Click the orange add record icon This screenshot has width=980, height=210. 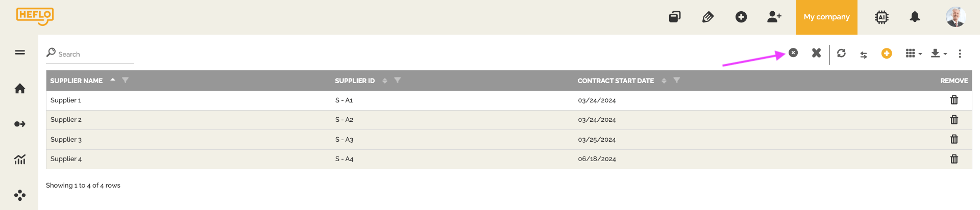pyautogui.click(x=887, y=53)
